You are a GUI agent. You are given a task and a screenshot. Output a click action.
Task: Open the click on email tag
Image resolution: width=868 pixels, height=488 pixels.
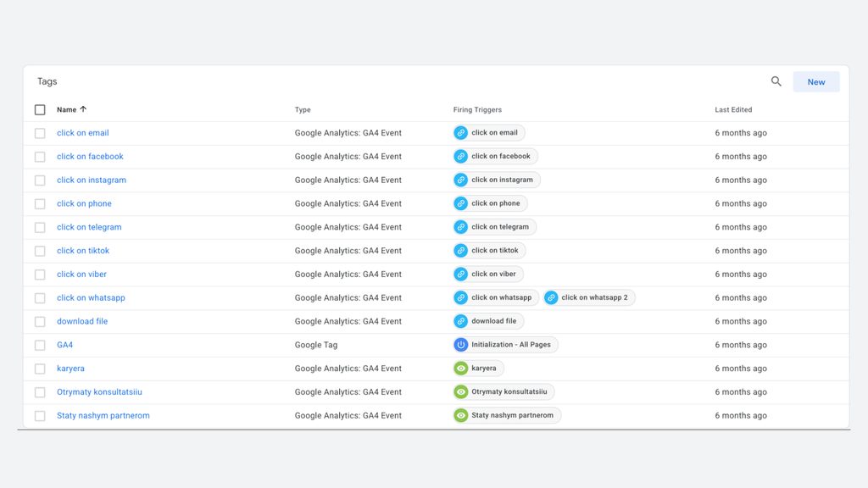pyautogui.click(x=82, y=133)
